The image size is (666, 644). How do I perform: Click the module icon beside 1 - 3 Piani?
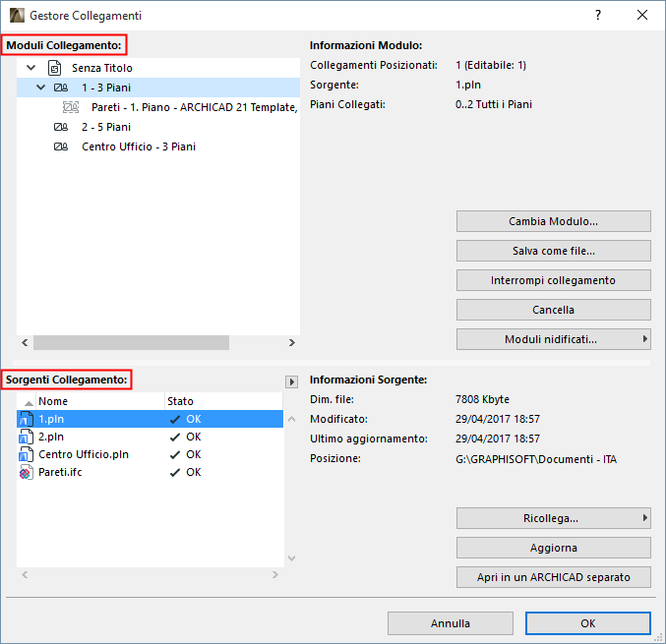pos(61,88)
